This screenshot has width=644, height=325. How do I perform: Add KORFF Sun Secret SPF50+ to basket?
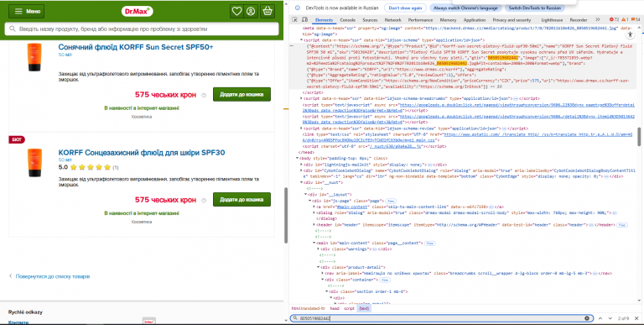(x=241, y=94)
